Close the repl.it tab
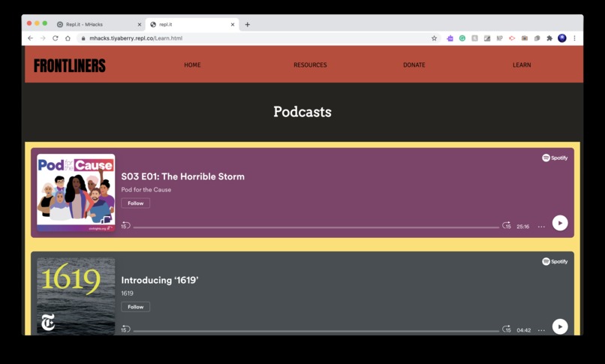Image resolution: width=605 pixels, height=364 pixels. coord(233,24)
